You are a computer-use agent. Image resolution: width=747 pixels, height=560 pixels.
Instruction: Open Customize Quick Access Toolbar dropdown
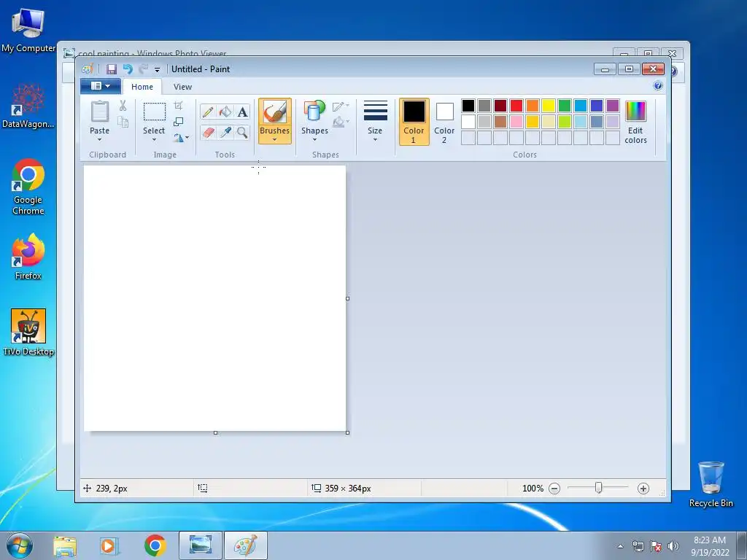(157, 69)
